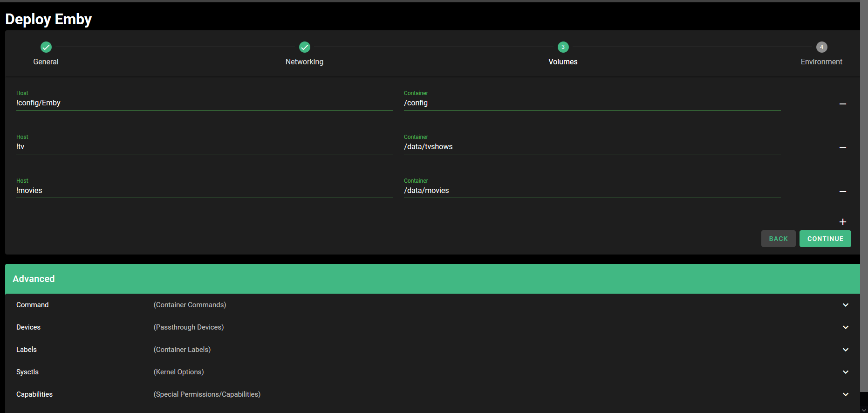This screenshot has width=868, height=413.
Task: Click the Deploy Emby page title
Action: 48,19
